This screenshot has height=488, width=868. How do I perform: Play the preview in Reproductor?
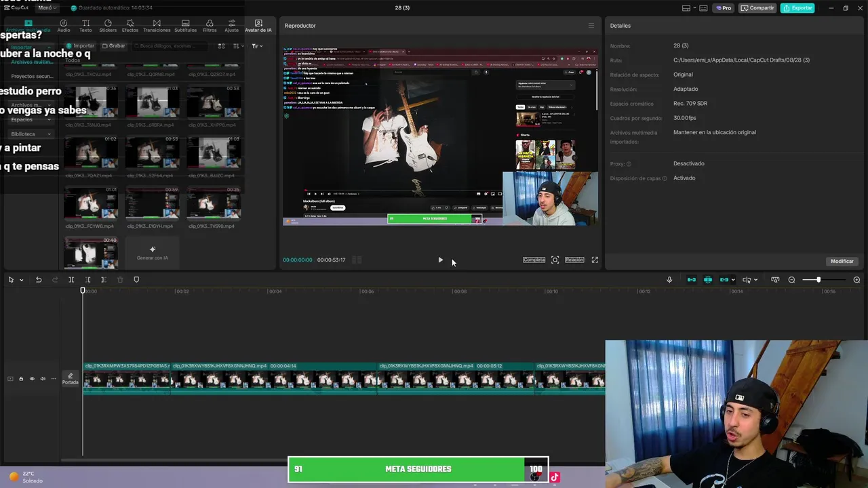(440, 260)
